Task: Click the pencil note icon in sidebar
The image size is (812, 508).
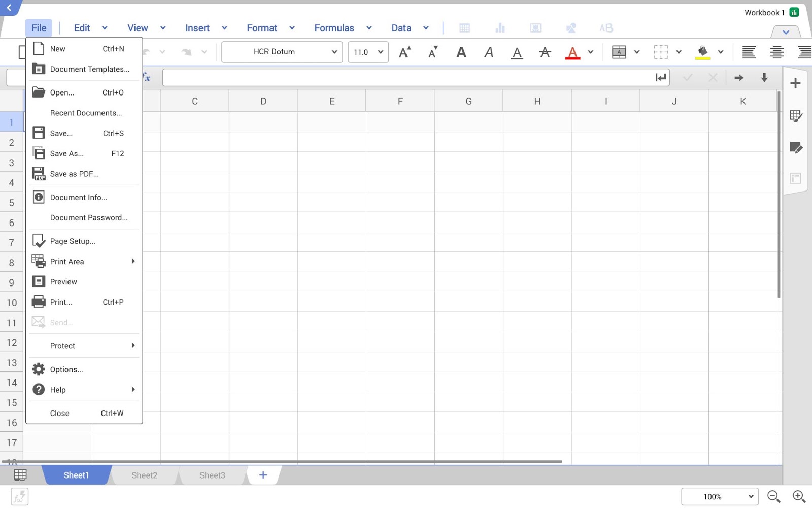Action: click(796, 147)
